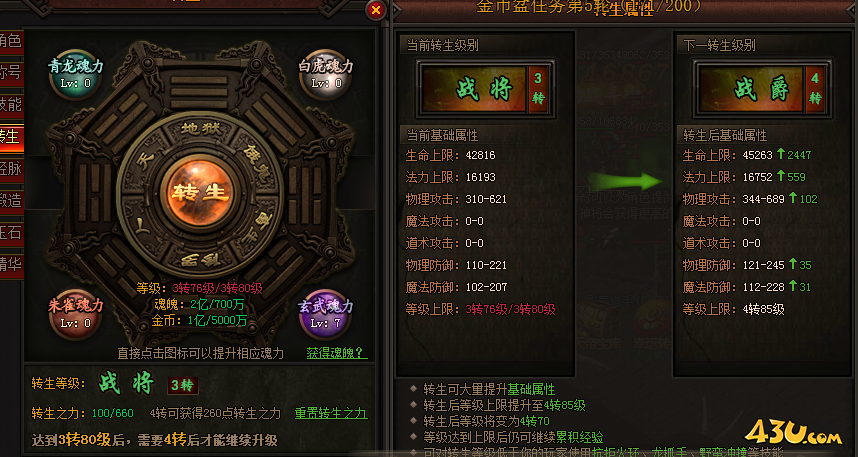The image size is (858, 457).
Task: Switch to the 精华 essence tab
Action: [x=11, y=265]
